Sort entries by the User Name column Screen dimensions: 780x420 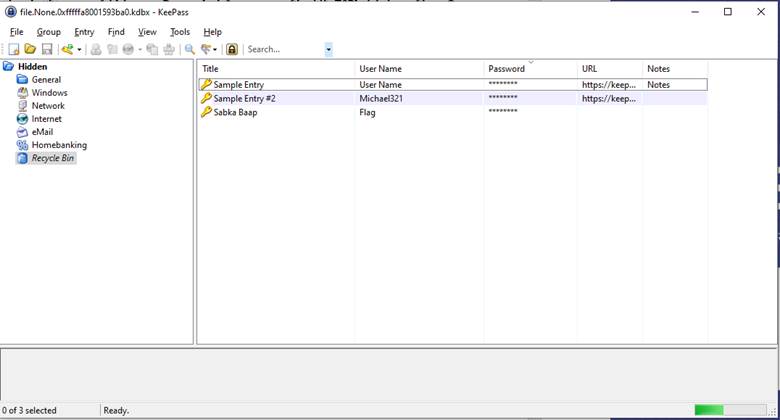(380, 69)
